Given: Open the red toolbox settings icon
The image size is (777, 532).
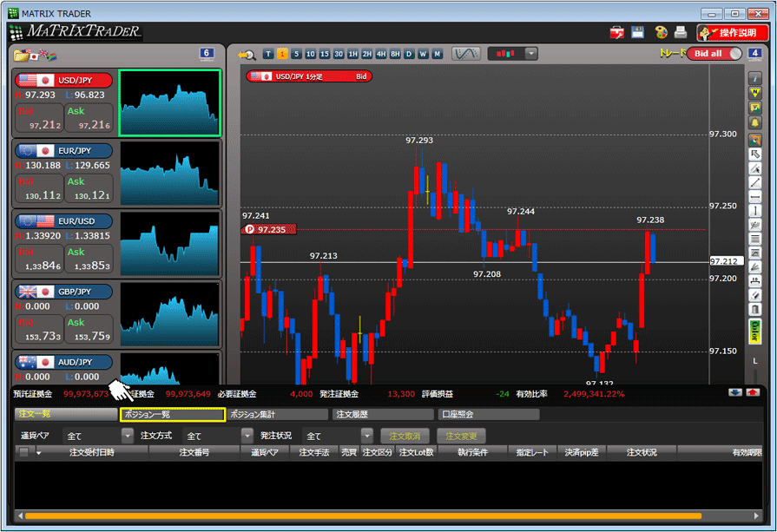Looking at the screenshot, I should 616,33.
